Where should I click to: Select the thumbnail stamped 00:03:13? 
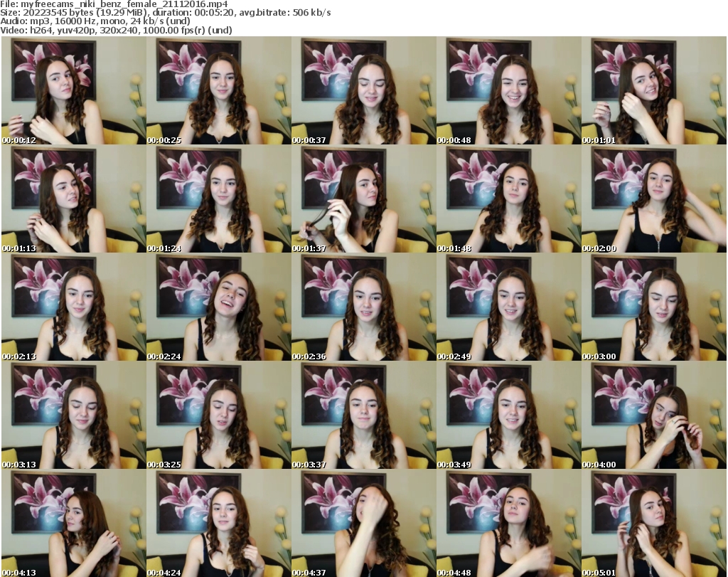[74, 415]
